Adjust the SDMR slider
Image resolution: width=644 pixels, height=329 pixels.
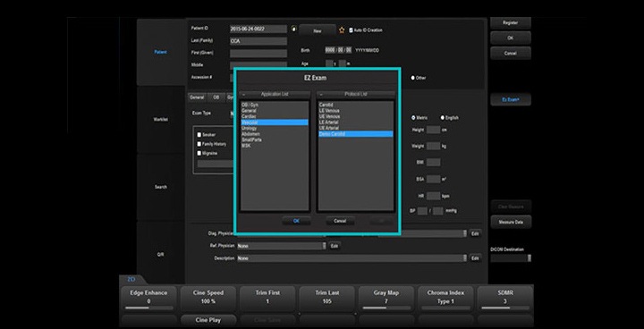point(504,308)
